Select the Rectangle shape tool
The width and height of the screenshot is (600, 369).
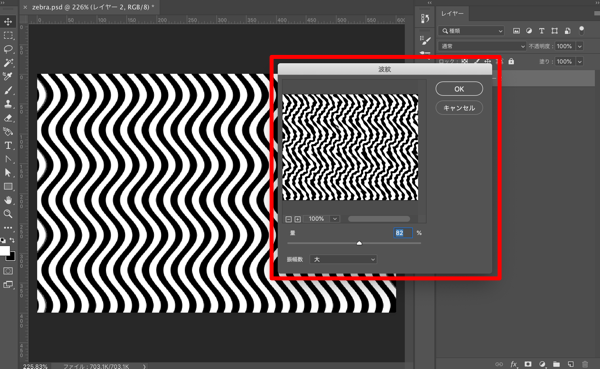click(x=8, y=186)
